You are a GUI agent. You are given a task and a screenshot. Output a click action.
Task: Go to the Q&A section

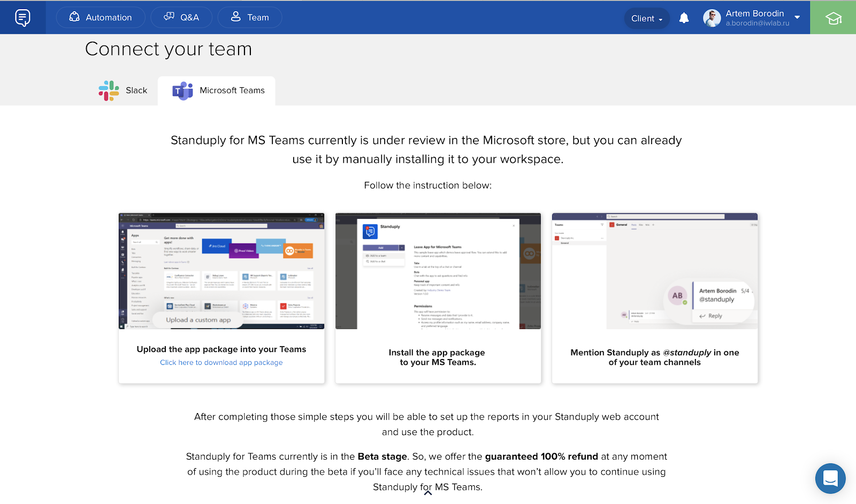point(181,17)
